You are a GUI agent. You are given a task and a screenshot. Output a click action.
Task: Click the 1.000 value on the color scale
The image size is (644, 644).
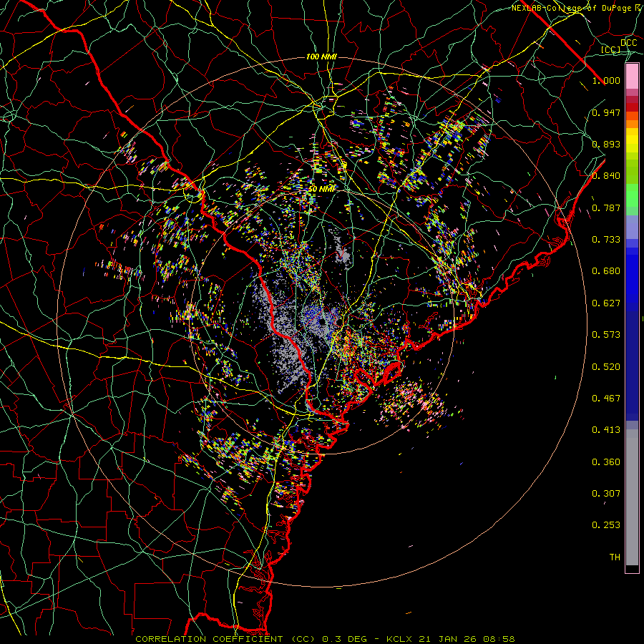[606, 80]
